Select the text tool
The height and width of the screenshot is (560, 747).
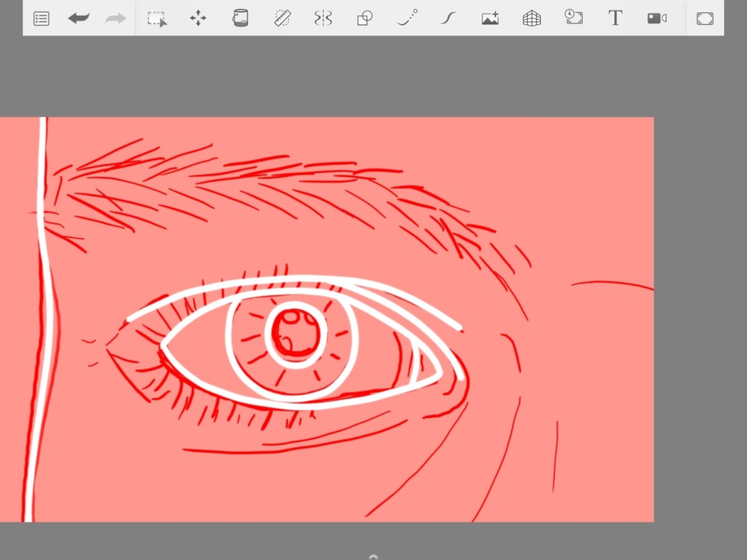[x=615, y=18]
